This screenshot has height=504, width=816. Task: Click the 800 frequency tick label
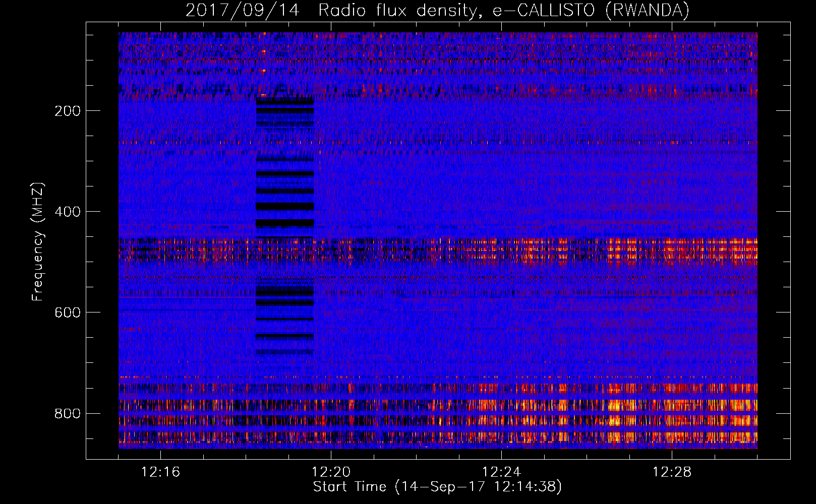point(68,414)
